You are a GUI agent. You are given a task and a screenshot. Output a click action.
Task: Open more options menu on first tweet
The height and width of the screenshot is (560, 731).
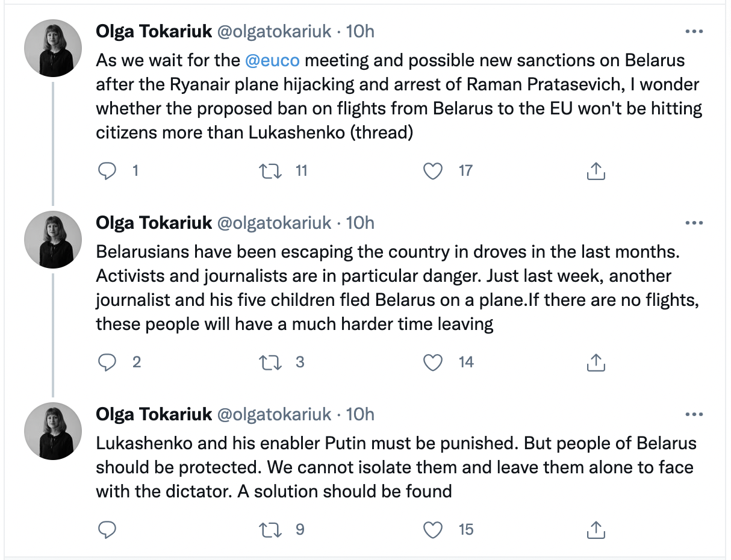coord(694,32)
